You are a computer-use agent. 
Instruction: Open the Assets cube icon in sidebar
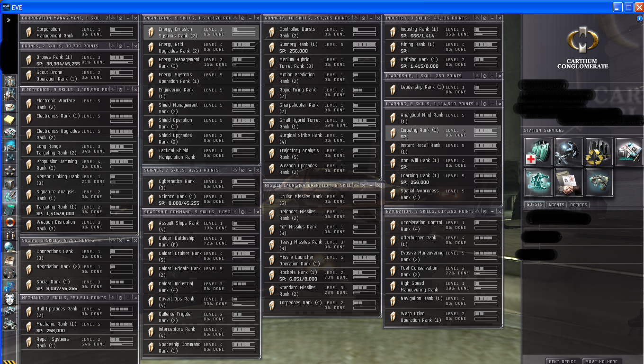click(9, 183)
